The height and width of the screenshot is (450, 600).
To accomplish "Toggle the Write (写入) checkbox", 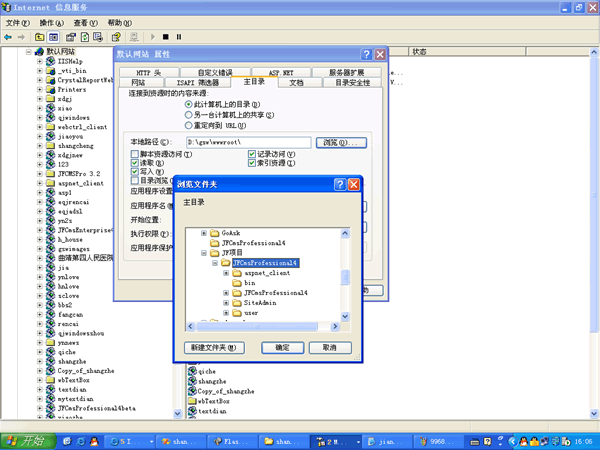I will 134,172.
